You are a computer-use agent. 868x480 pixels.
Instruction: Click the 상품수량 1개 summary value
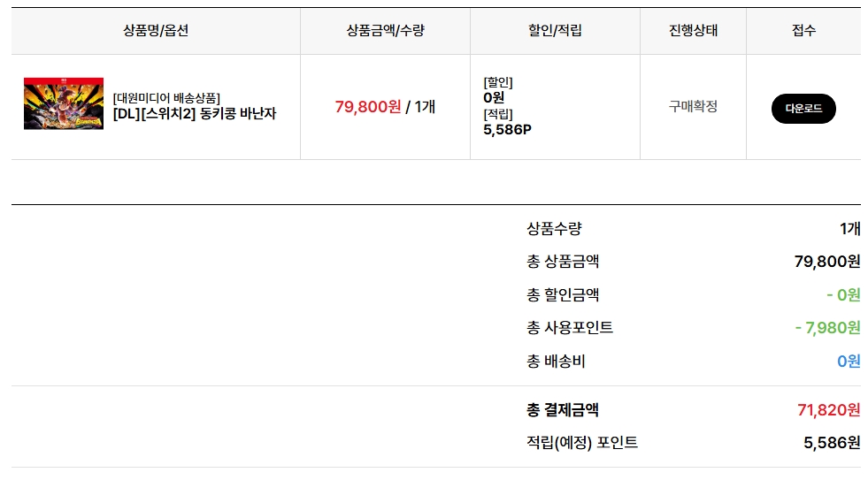(850, 228)
